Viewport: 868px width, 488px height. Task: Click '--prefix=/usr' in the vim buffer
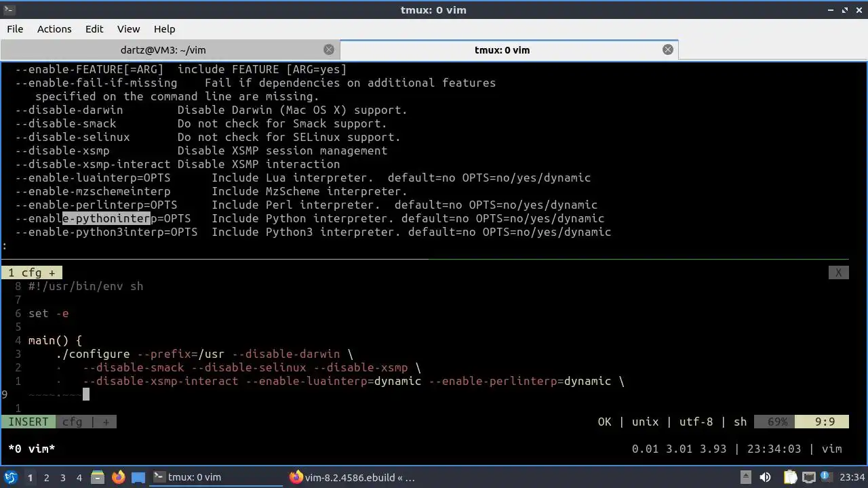(181, 354)
